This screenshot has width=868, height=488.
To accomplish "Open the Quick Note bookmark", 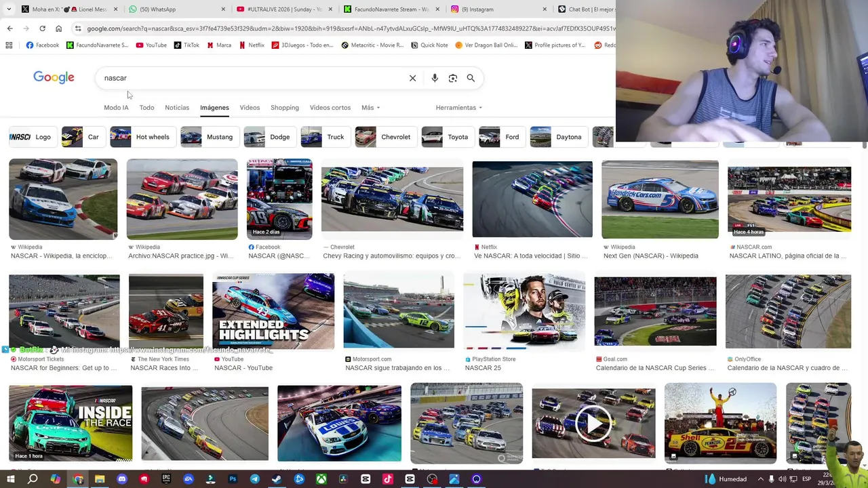I will pos(429,45).
